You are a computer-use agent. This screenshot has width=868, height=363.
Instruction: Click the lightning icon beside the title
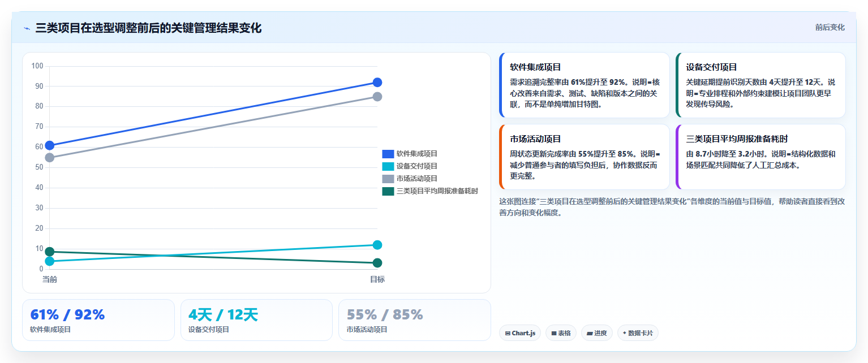[x=27, y=28]
